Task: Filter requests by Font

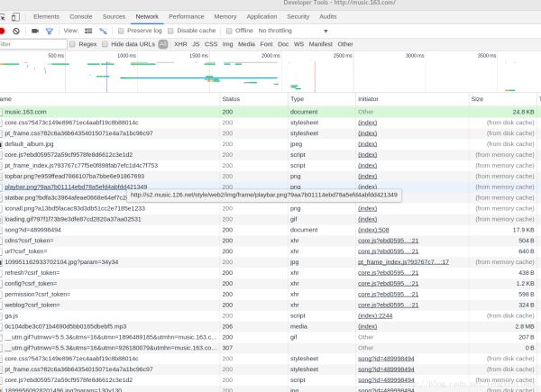Action: pos(266,44)
